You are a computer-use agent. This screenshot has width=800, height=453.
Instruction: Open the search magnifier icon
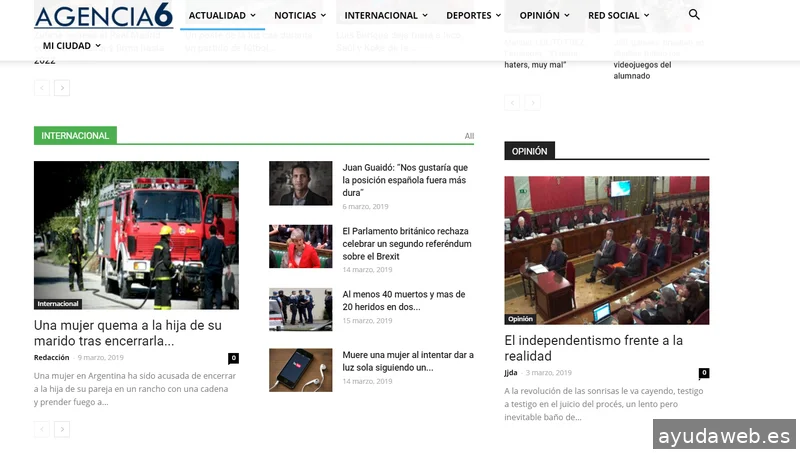pyautogui.click(x=694, y=14)
